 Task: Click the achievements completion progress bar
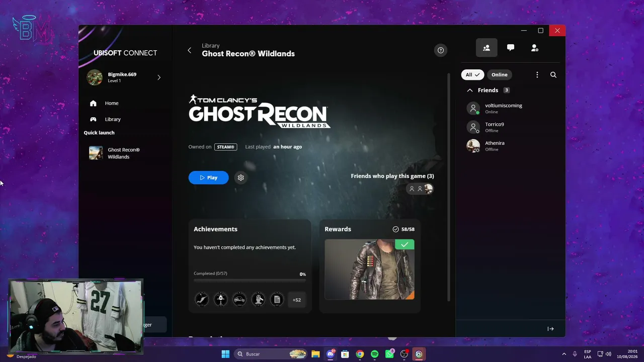point(250,280)
